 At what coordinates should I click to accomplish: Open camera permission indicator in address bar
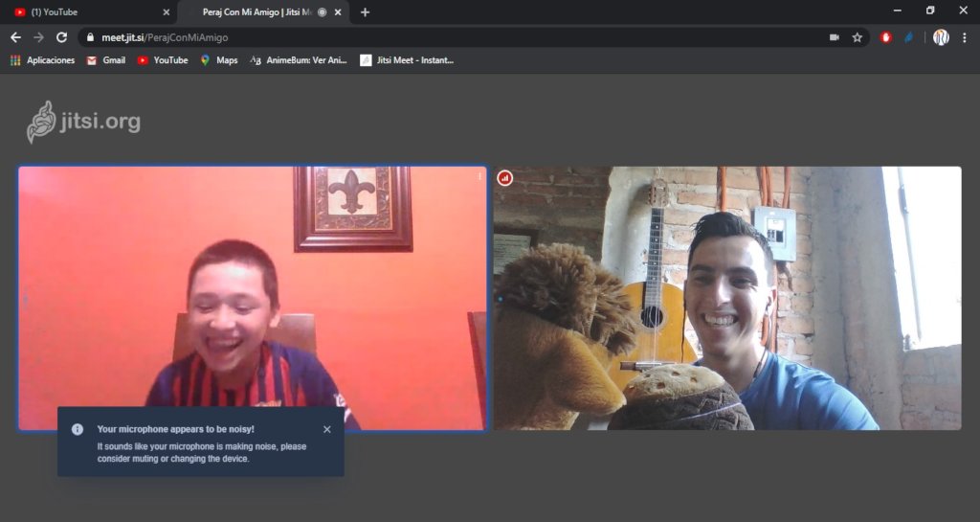835,37
